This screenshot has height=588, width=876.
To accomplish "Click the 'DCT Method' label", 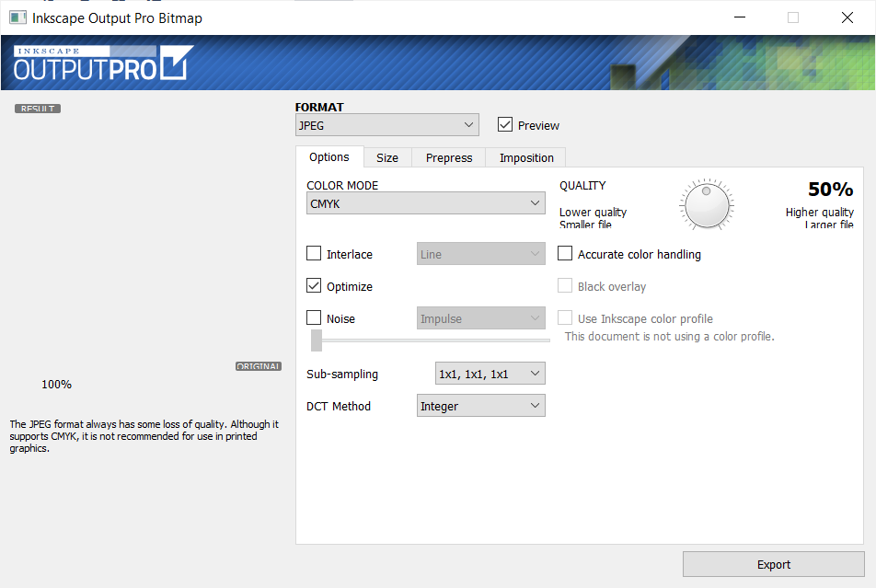I will pyautogui.click(x=339, y=407).
